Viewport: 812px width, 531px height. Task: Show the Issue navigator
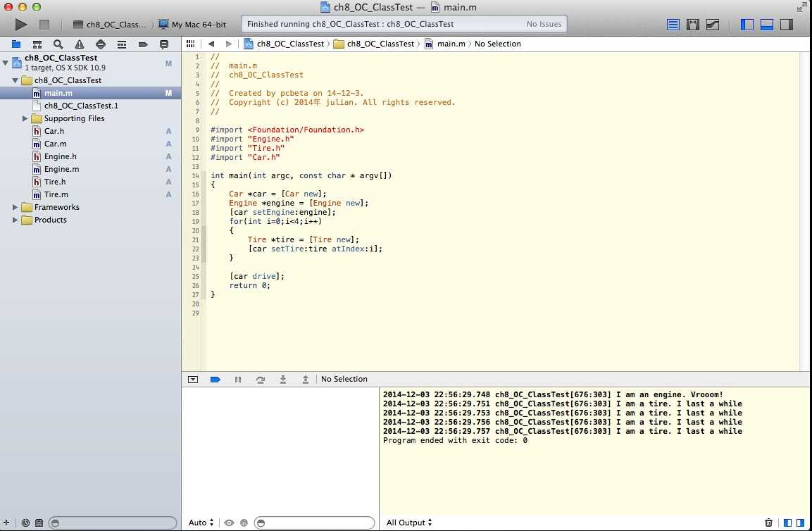(80, 44)
